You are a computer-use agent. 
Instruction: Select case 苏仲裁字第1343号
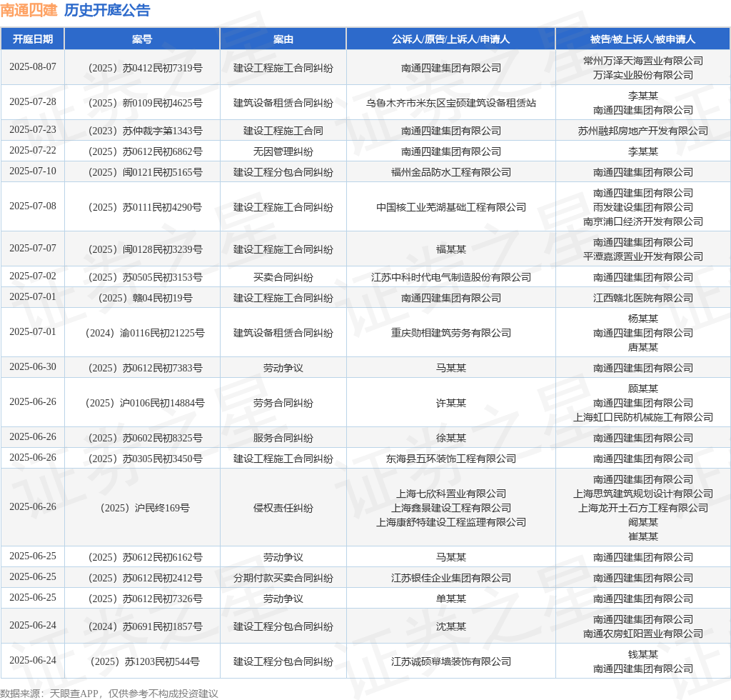(146, 131)
